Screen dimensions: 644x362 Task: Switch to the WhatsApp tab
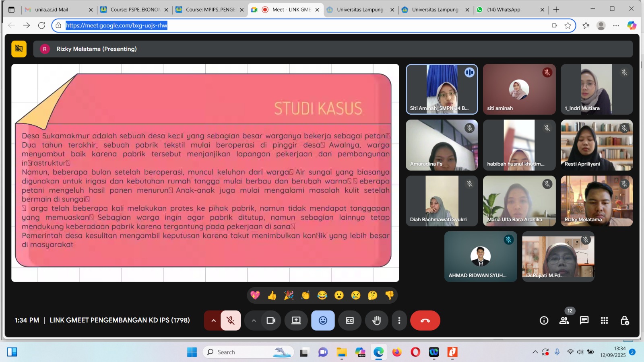point(504,10)
